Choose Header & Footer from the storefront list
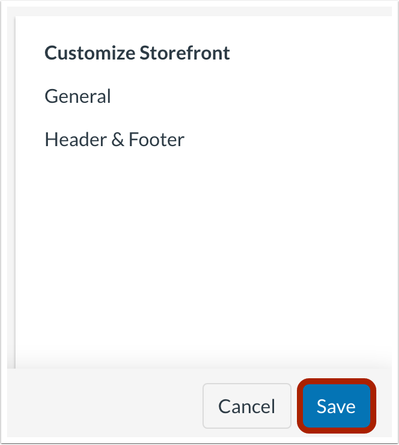This screenshot has width=399, height=445. point(114,139)
